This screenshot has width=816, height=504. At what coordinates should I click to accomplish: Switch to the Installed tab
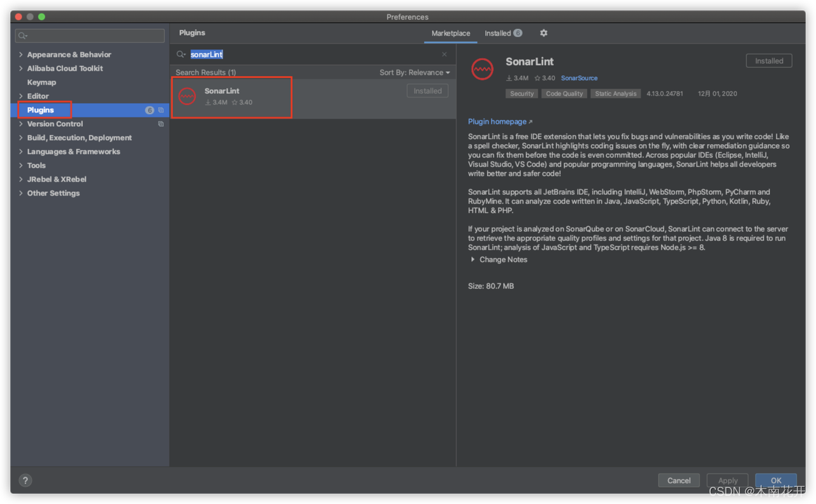(503, 33)
